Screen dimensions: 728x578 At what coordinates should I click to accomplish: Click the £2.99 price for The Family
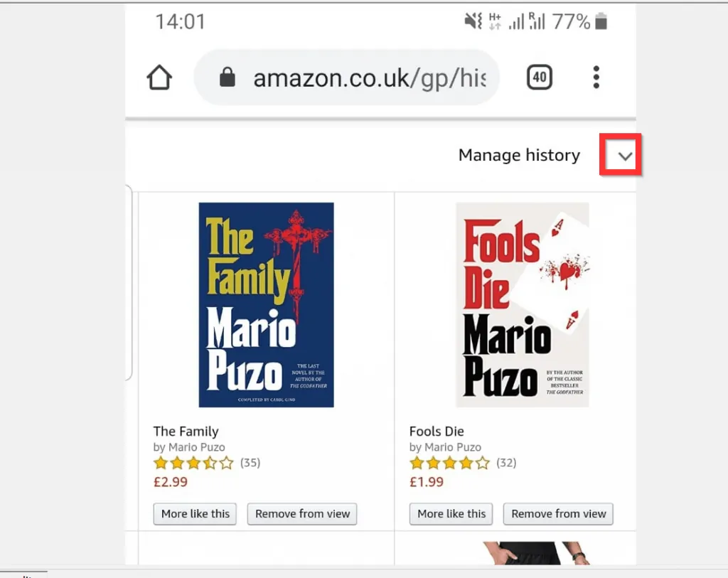point(170,482)
